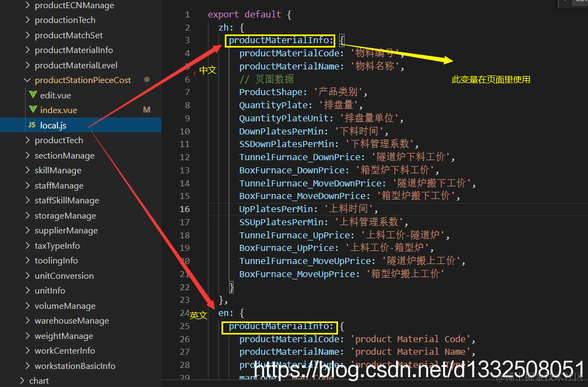Click the QuantityPlateUnit key
This screenshot has width=588, height=387.
point(286,119)
